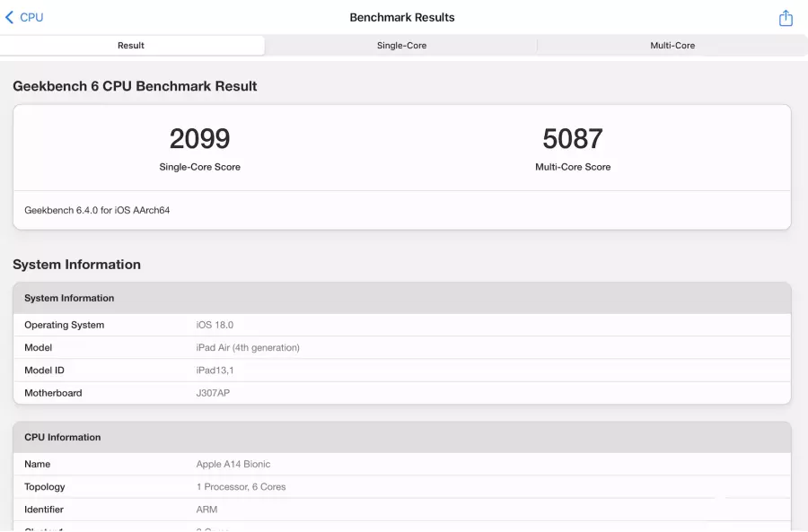808x532 pixels.
Task: Go back to CPU screen
Action: tap(24, 17)
